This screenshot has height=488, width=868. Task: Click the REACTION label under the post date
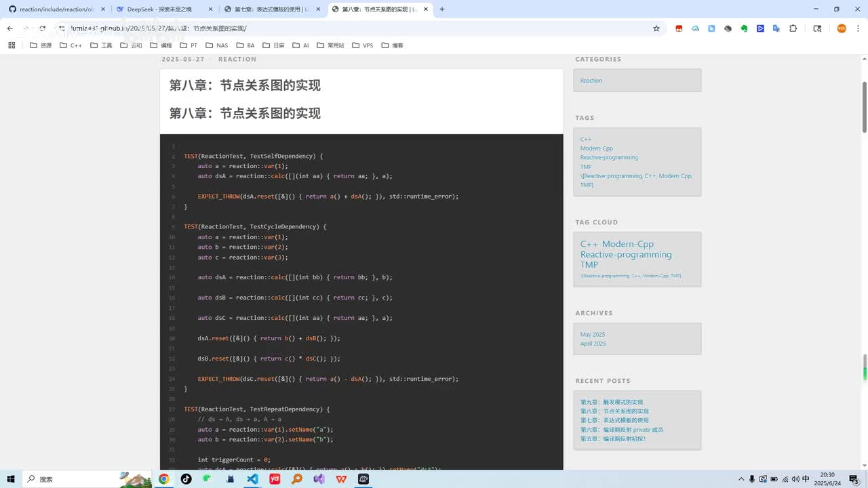click(237, 60)
